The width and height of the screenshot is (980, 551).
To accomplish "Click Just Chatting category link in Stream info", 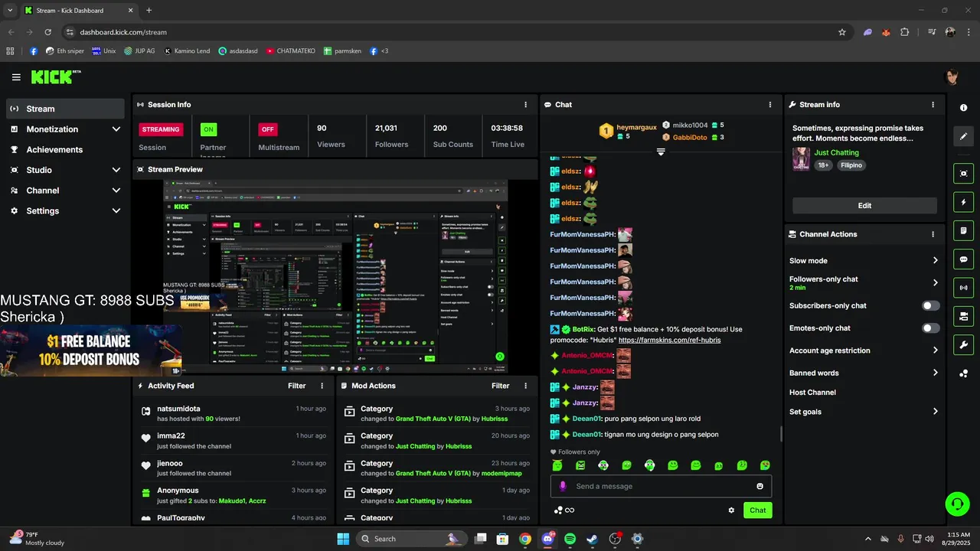I will pos(837,153).
